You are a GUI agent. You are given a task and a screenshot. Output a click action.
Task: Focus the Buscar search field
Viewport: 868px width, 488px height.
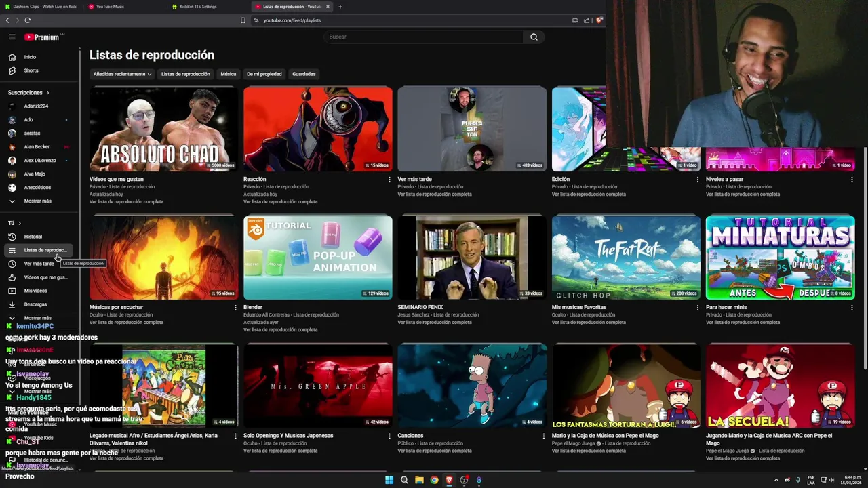pos(424,37)
